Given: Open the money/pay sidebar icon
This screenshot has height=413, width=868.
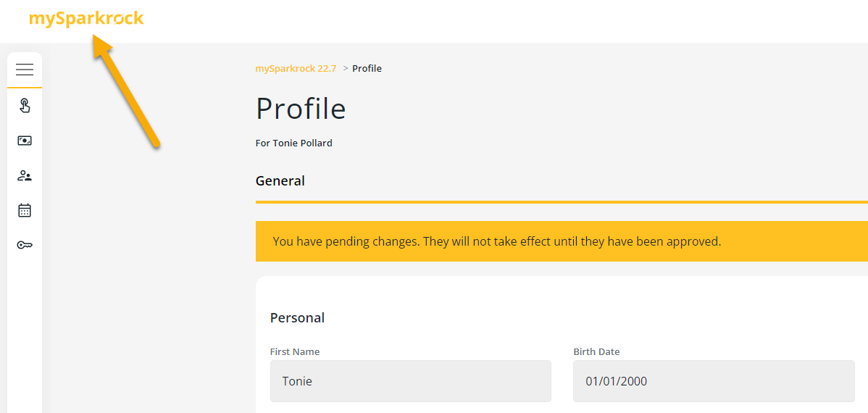Looking at the screenshot, I should pos(25,141).
